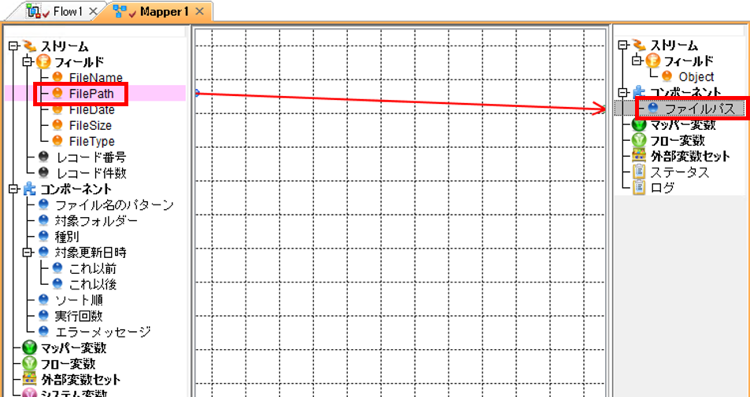
Task: Collapse the left ストリーム node
Action: (x=13, y=46)
